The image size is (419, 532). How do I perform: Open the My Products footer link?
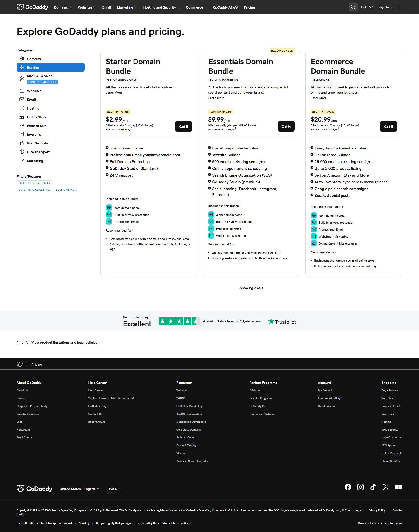point(326,390)
